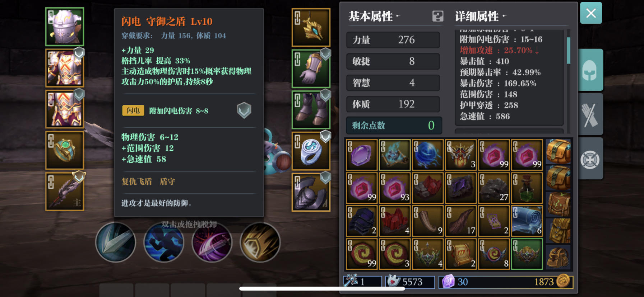
Task: Select the green potion bottle item
Action: tap(527, 188)
